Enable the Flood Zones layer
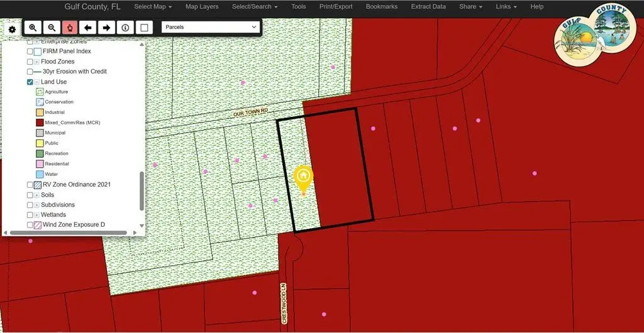Viewport: 644px width, 333px height. (30, 62)
